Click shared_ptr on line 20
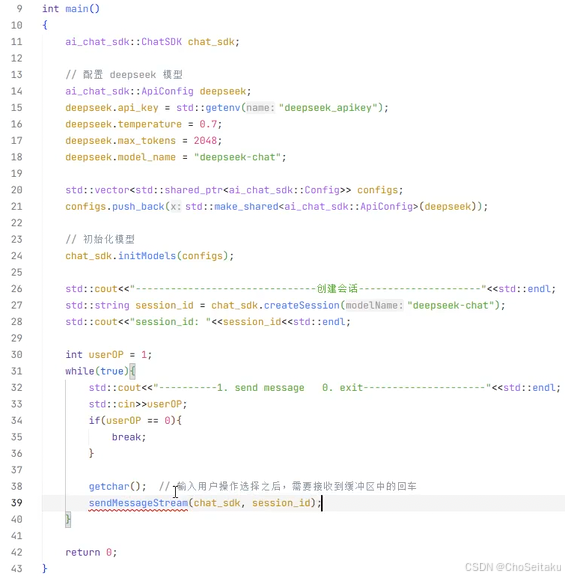This screenshot has width=565, height=578. (193, 190)
